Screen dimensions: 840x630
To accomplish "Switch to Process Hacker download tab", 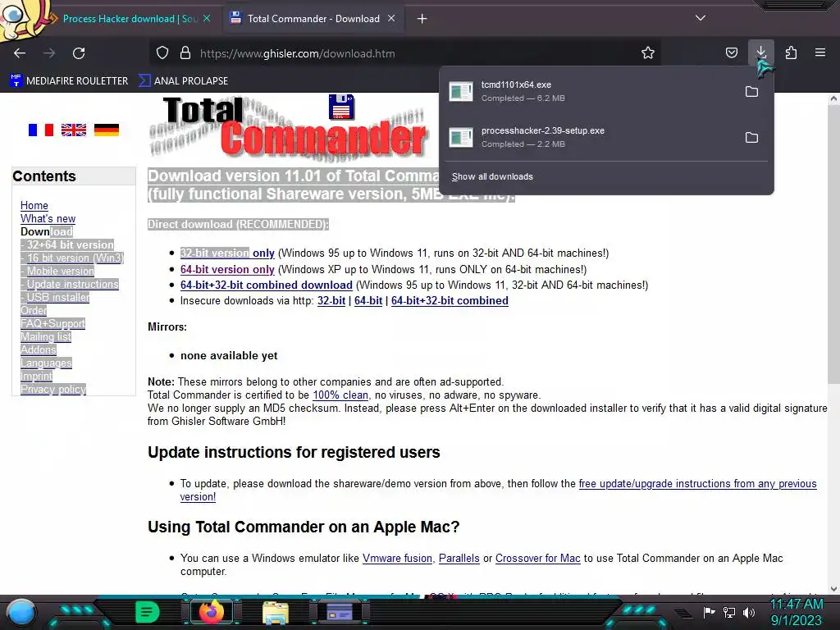I will click(130, 19).
